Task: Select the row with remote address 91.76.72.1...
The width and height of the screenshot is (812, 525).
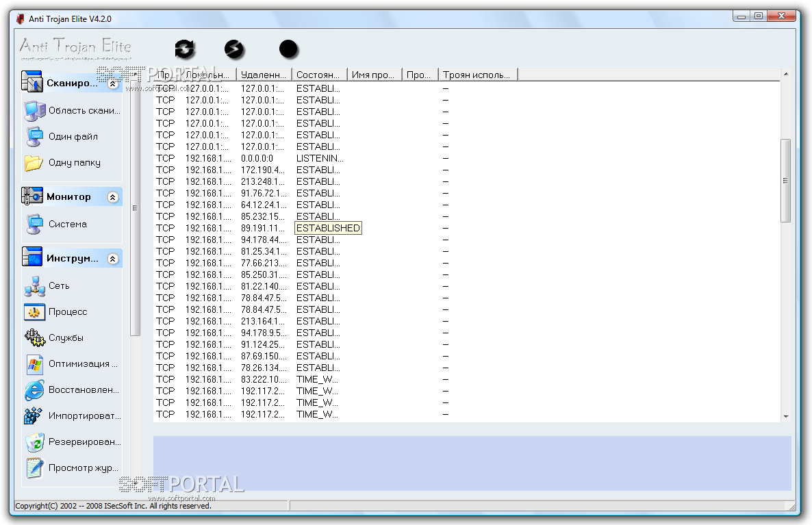Action: [x=467, y=193]
